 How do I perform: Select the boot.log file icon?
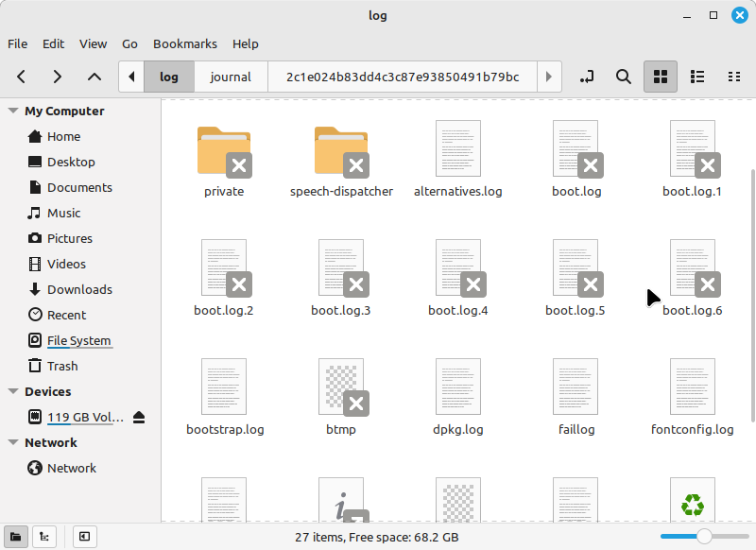(576, 148)
